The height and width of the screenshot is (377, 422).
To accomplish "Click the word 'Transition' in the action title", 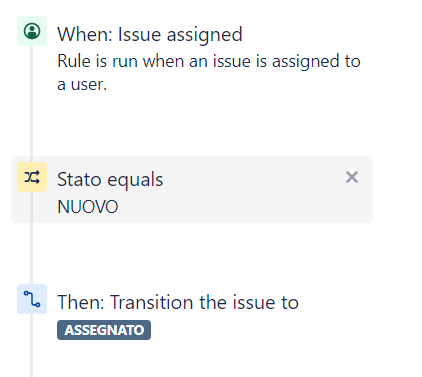I will click(152, 302).
